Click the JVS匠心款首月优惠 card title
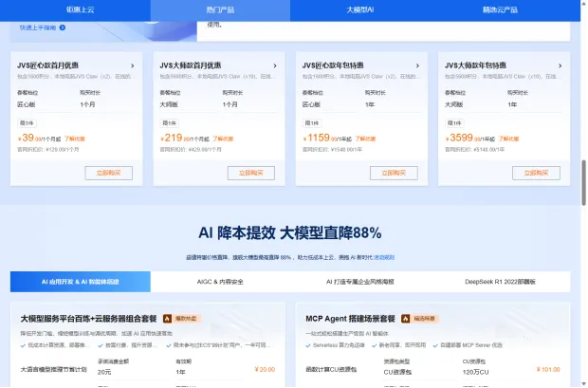The width and height of the screenshot is (588, 388). pyautogui.click(x=47, y=65)
